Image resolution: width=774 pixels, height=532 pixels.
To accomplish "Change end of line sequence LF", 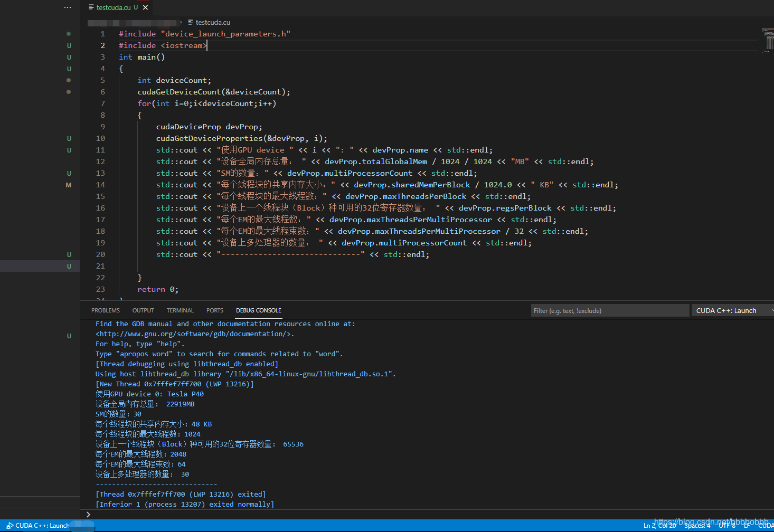I will pos(747,526).
